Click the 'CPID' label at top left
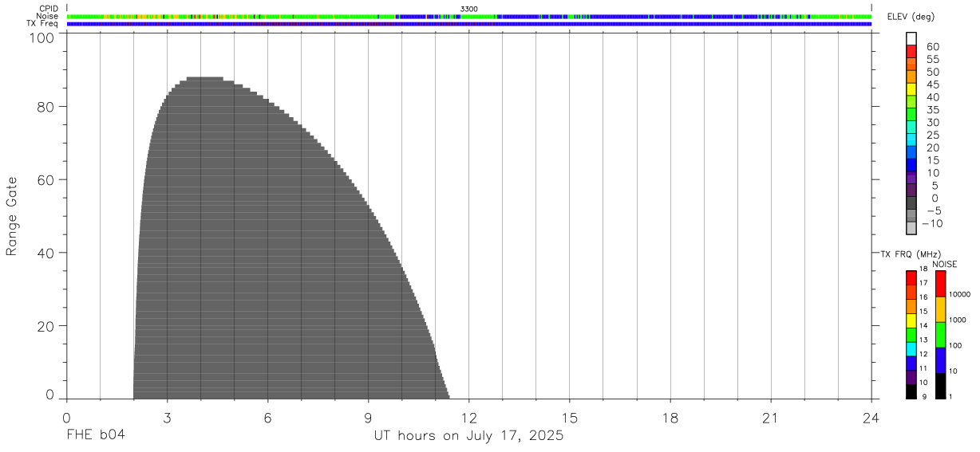 point(49,9)
